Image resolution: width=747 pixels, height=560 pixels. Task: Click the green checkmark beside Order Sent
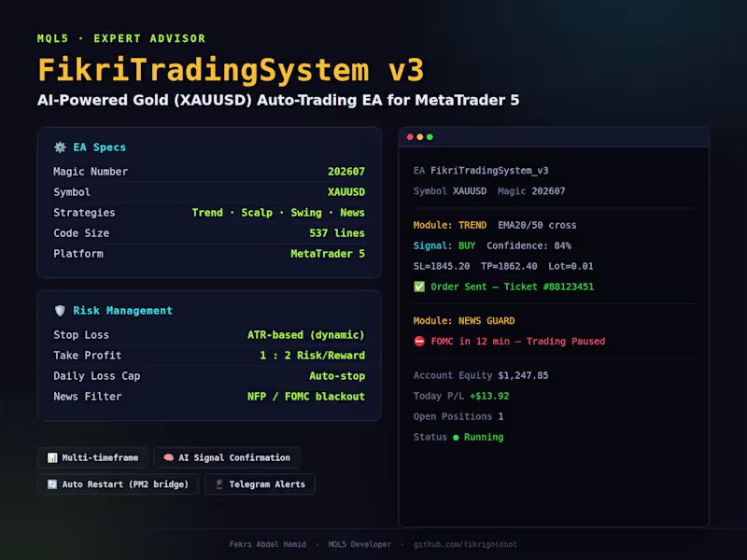click(419, 287)
